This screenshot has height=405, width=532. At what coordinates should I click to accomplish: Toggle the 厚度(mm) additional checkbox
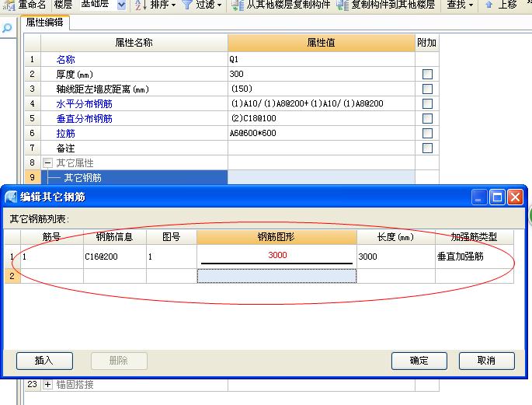click(427, 74)
